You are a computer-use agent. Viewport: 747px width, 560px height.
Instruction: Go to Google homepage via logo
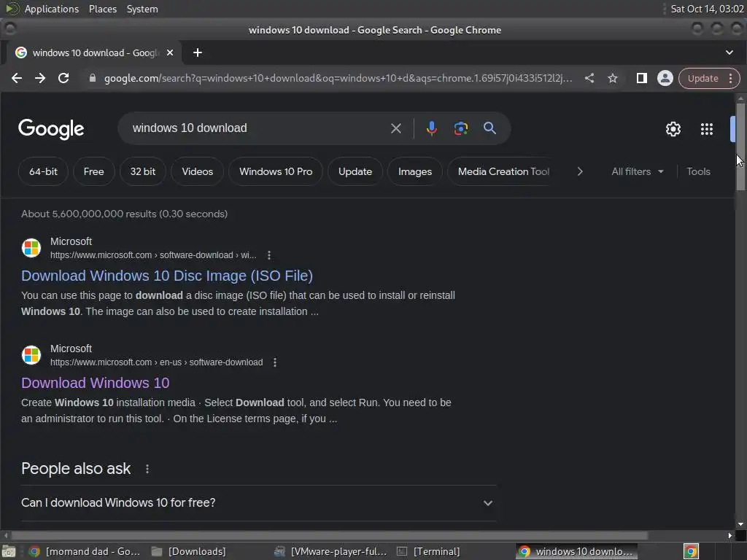point(51,129)
